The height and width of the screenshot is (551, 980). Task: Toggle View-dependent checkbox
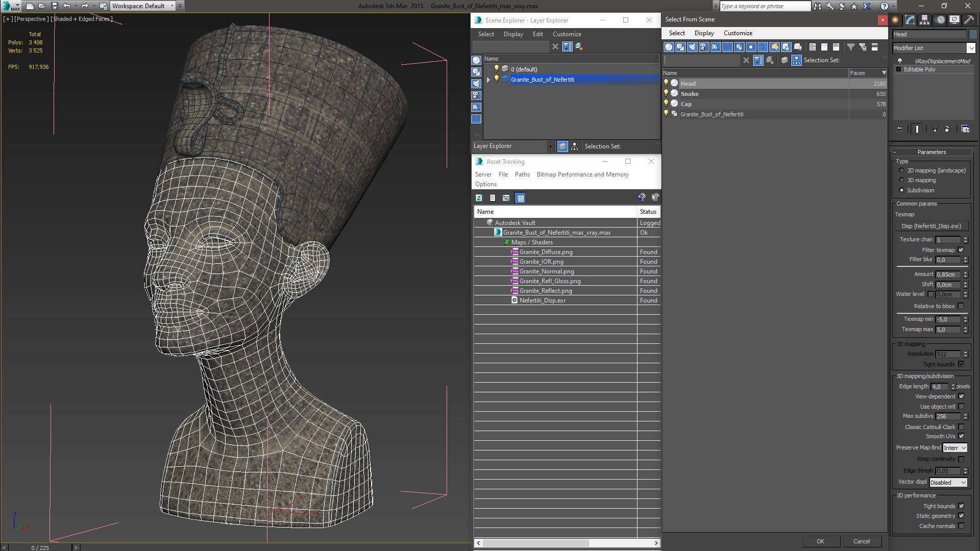[961, 396]
